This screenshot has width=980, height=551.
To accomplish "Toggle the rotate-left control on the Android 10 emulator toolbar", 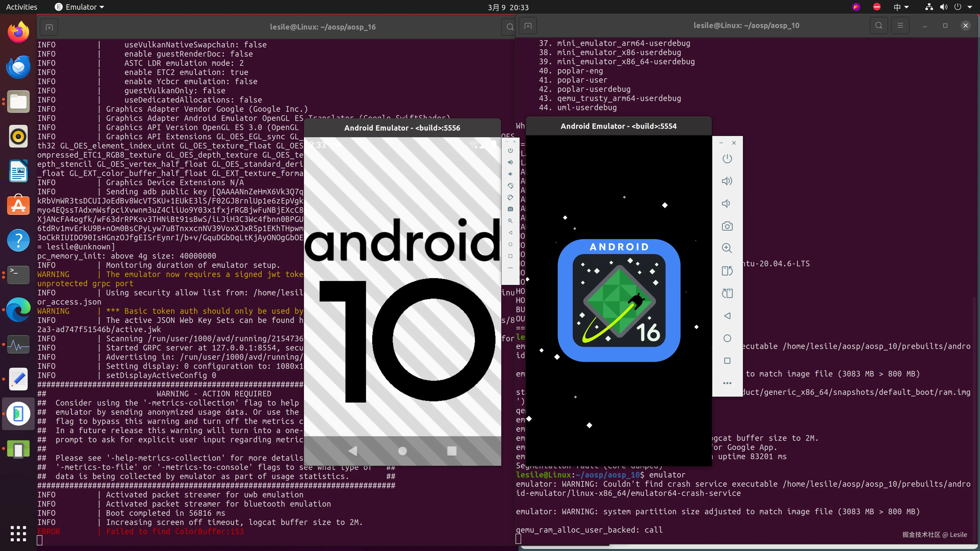I will 510,185.
